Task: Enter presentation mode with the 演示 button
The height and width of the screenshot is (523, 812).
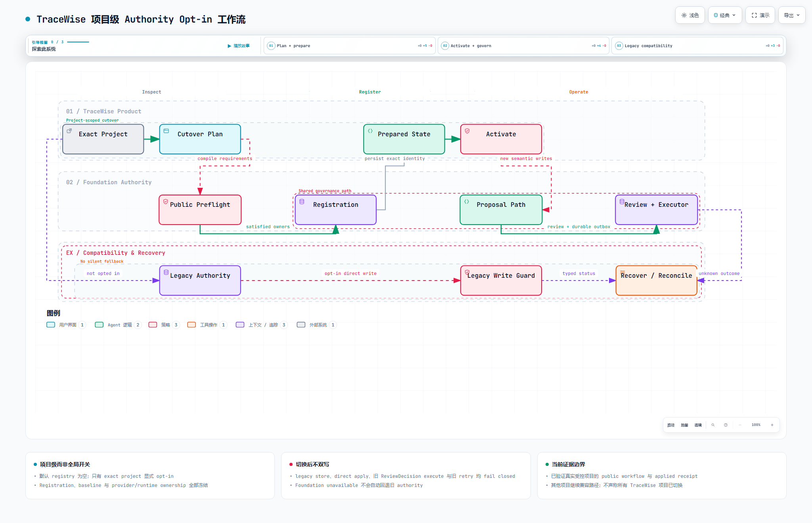Action: tap(760, 15)
